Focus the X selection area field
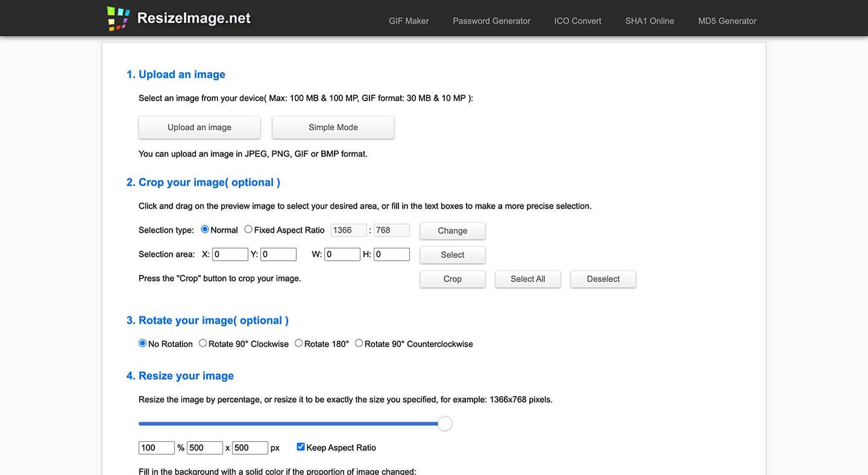Viewport: 868px width, 475px height. 230,254
